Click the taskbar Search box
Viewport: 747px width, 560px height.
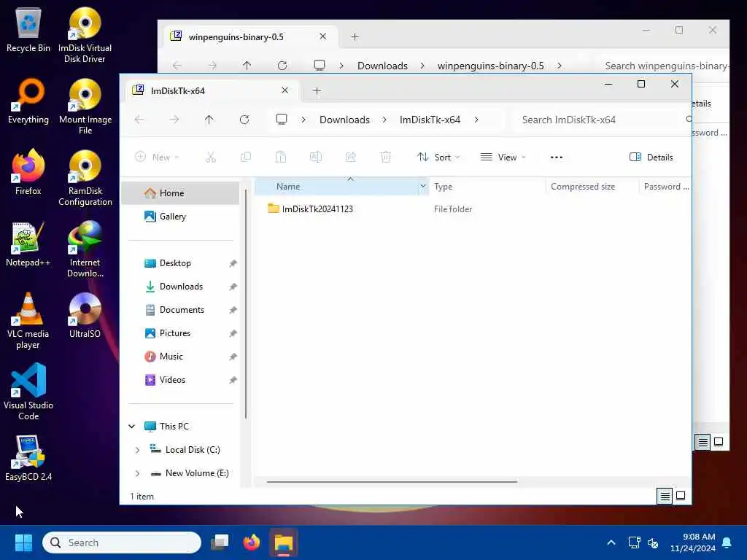click(122, 542)
